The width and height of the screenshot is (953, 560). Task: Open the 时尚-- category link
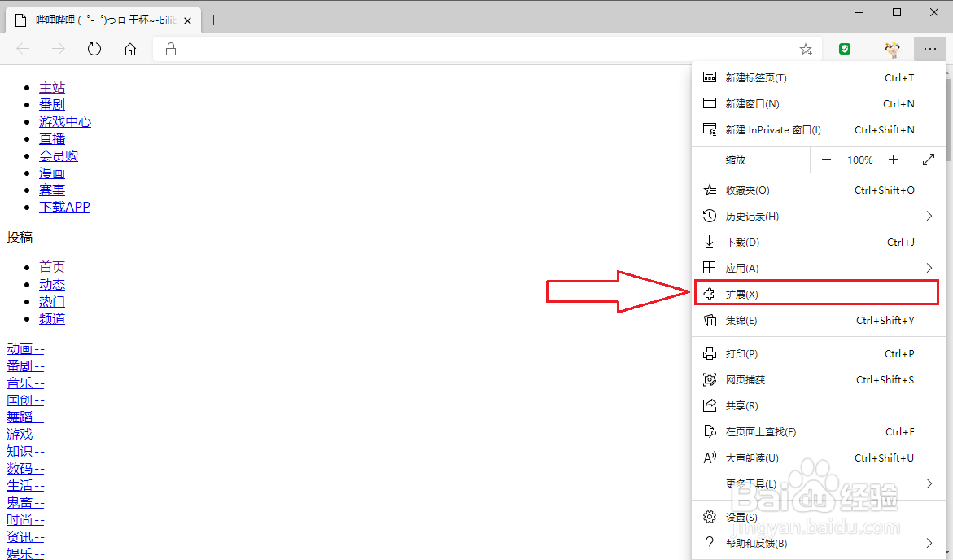(x=25, y=520)
